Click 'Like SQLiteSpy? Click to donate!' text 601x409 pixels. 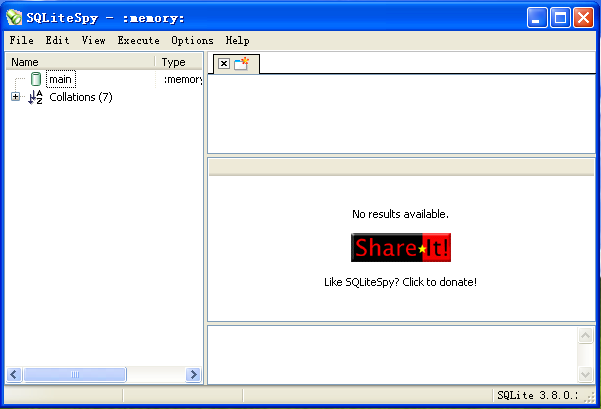pos(401,282)
